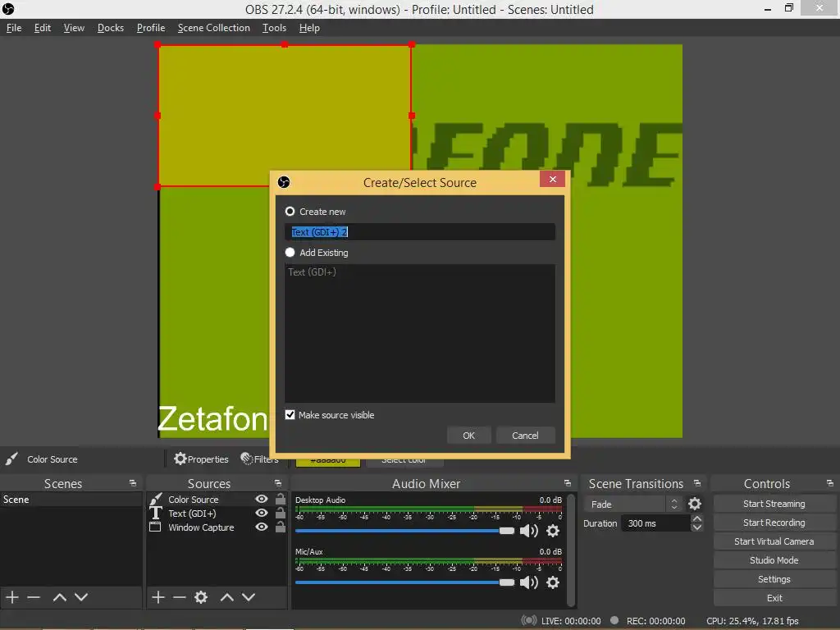Open Desktop Audio settings gear
Viewport: 840px width, 630px height.
[553, 531]
